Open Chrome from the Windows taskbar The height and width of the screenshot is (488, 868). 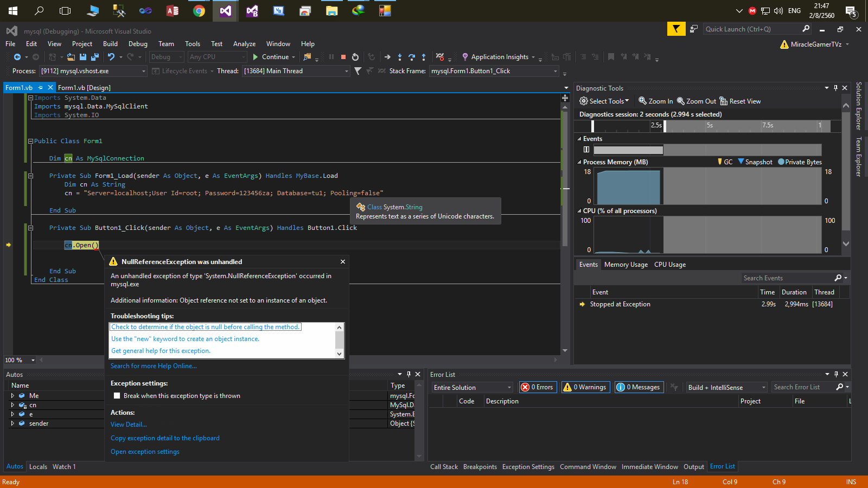199,11
